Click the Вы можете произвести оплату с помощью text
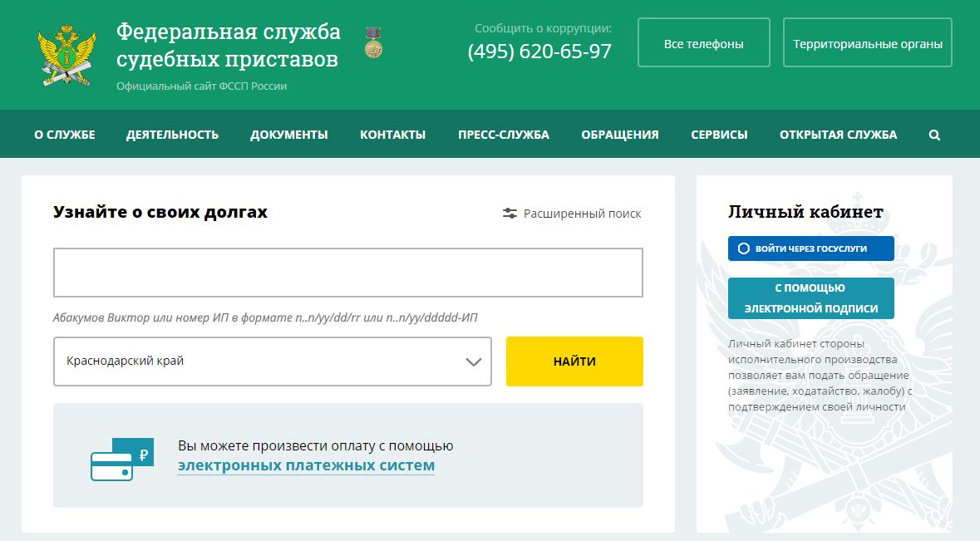Screen dimensions: 980x541 (316, 446)
